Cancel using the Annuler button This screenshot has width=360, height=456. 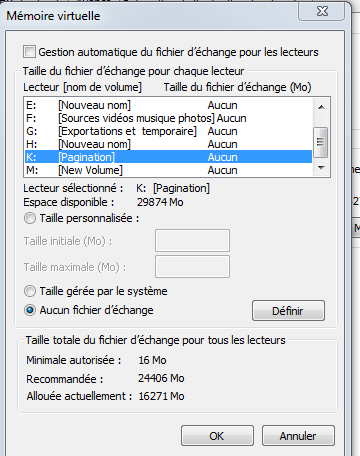(x=298, y=436)
